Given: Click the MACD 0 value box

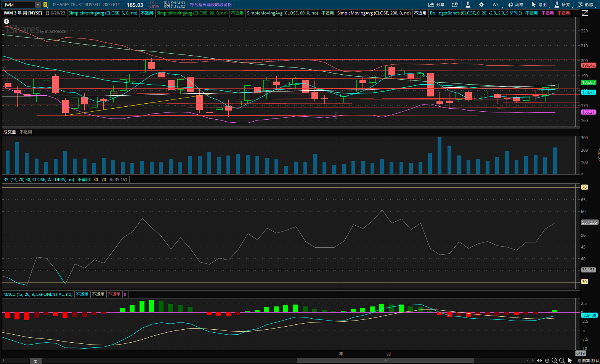Looking at the screenshot, I should pos(125,294).
